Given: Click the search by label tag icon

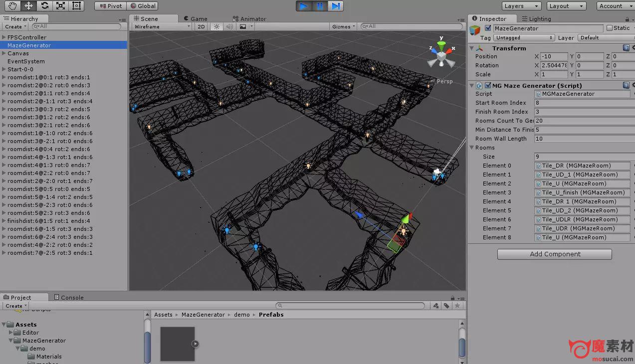Looking at the screenshot, I should (x=446, y=306).
